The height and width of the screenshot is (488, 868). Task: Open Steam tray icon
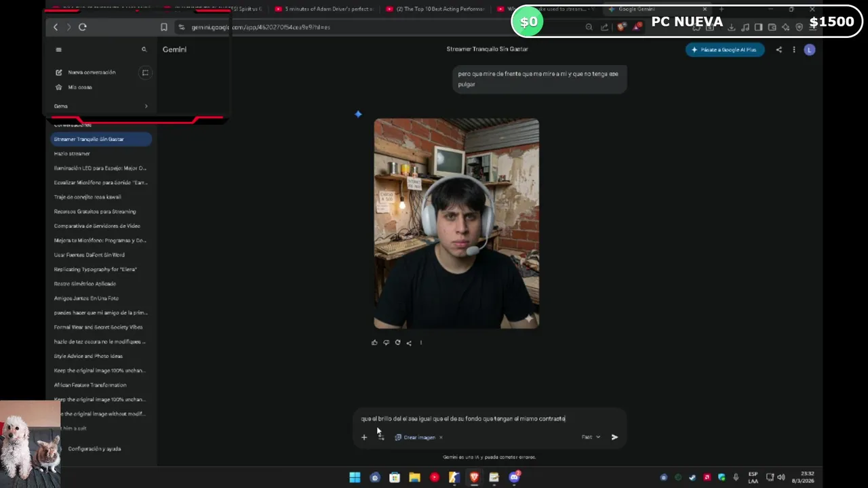(x=692, y=477)
